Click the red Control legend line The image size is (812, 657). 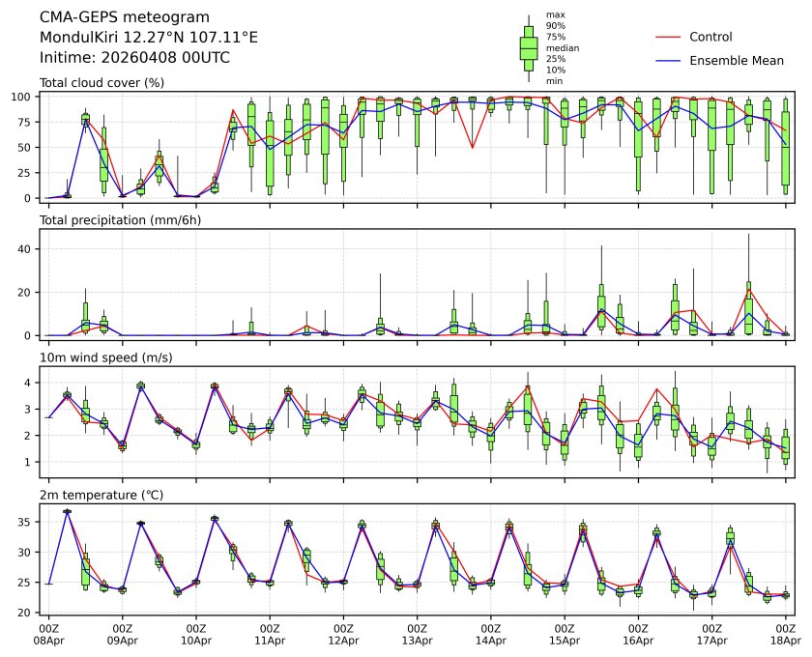pos(668,37)
